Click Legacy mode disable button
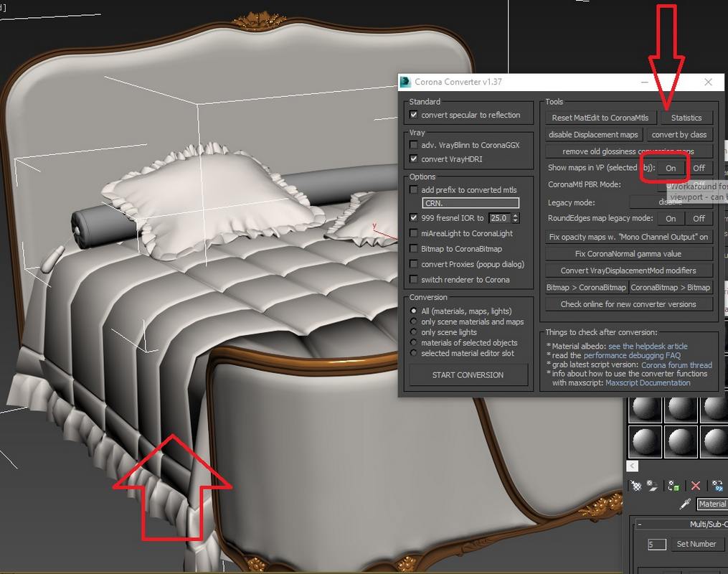Screen dimensions: 728x574 pyautogui.click(x=671, y=202)
